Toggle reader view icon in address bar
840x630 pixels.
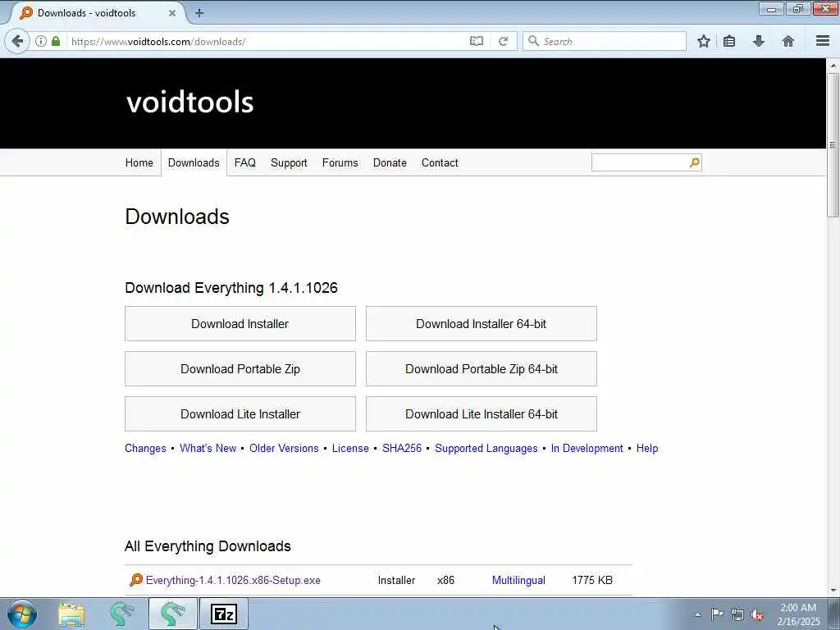point(477,41)
